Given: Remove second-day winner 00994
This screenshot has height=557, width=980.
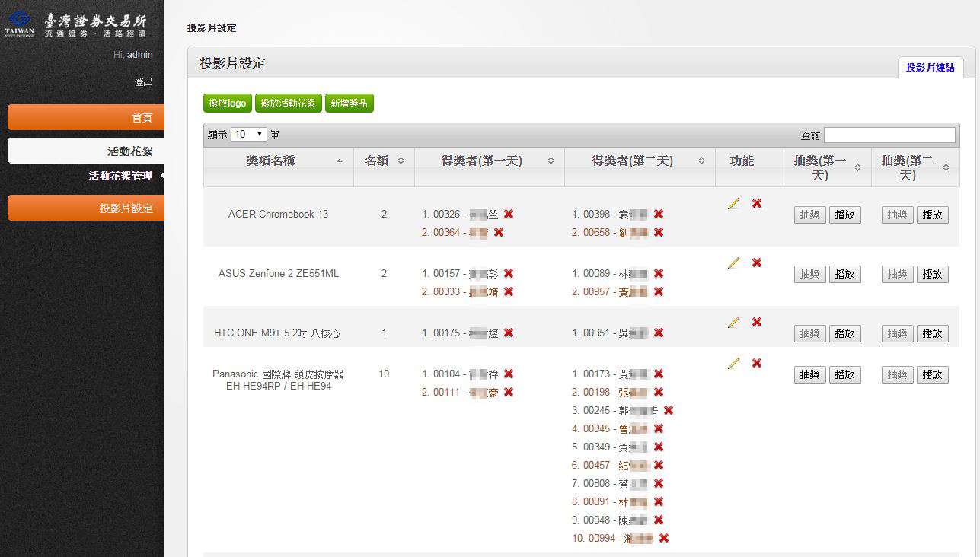Looking at the screenshot, I should 664,538.
